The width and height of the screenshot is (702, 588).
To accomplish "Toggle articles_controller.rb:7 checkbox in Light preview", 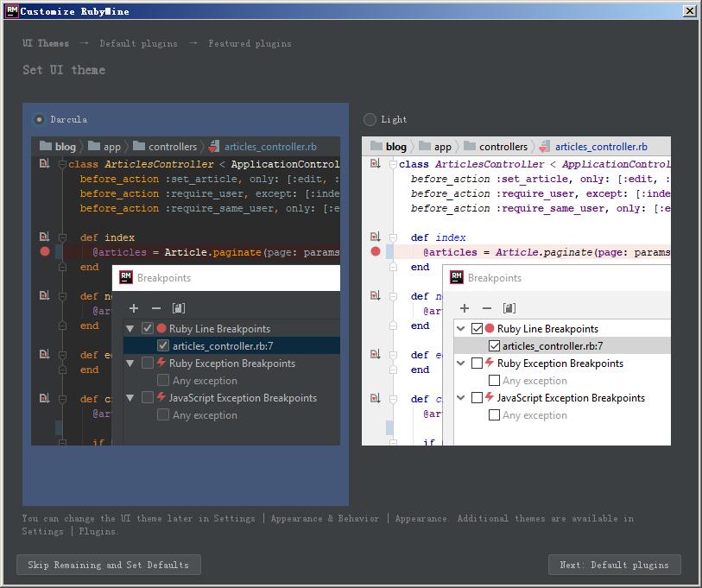I will click(x=494, y=345).
